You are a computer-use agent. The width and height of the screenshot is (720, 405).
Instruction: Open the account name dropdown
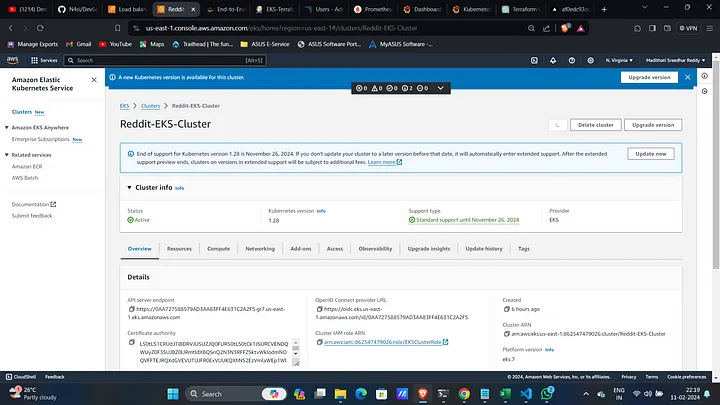[675, 60]
